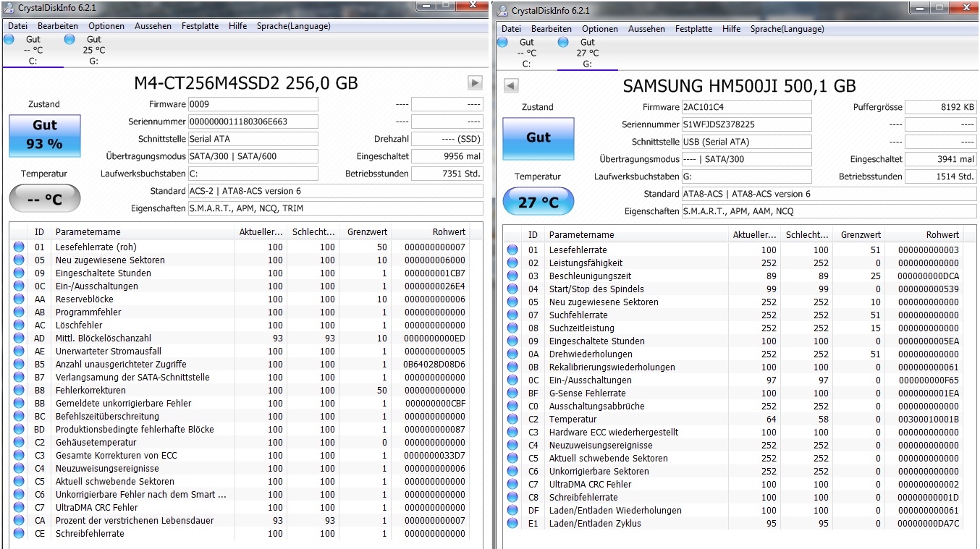Viewport: 980px width, 549px height.
Task: Open Festplatte menu in right window
Action: (693, 29)
